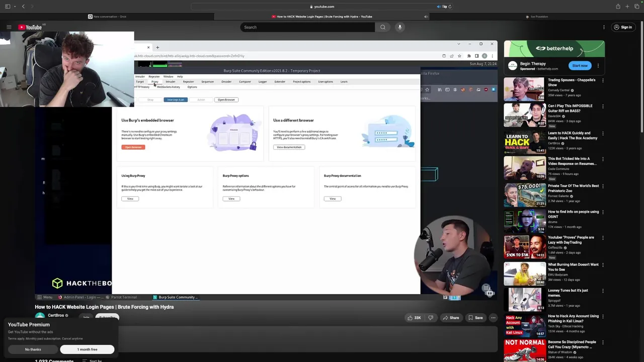This screenshot has height=362, width=644.
Task: Switch to WebSockets history sub-tab in Burp
Action: click(168, 87)
